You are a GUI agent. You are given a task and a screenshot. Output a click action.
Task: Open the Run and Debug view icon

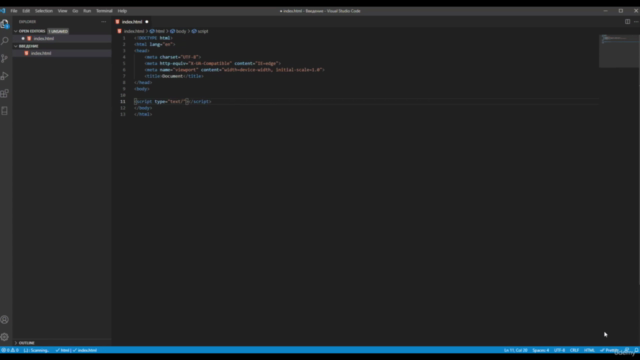click(5, 76)
